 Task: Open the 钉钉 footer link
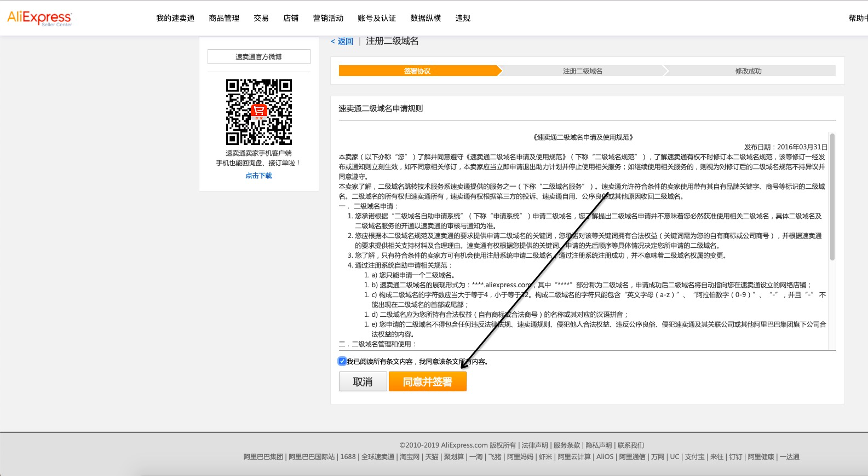[x=735, y=457]
